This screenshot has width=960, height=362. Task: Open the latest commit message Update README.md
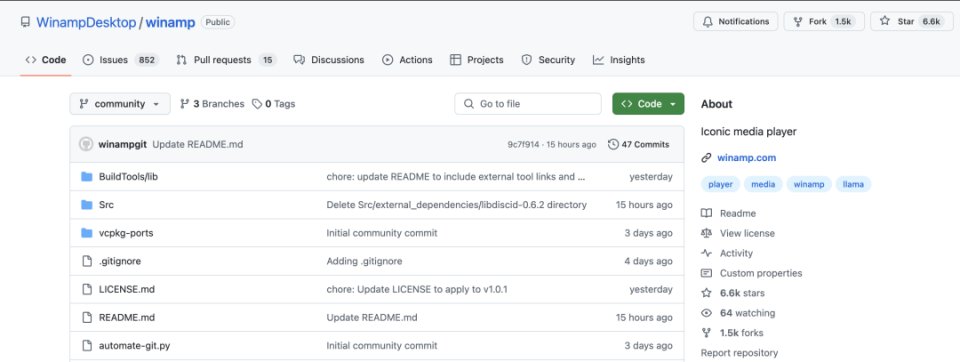[198, 145]
